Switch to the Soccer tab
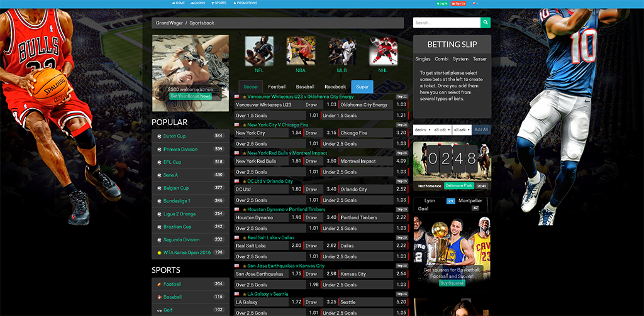 pos(250,87)
